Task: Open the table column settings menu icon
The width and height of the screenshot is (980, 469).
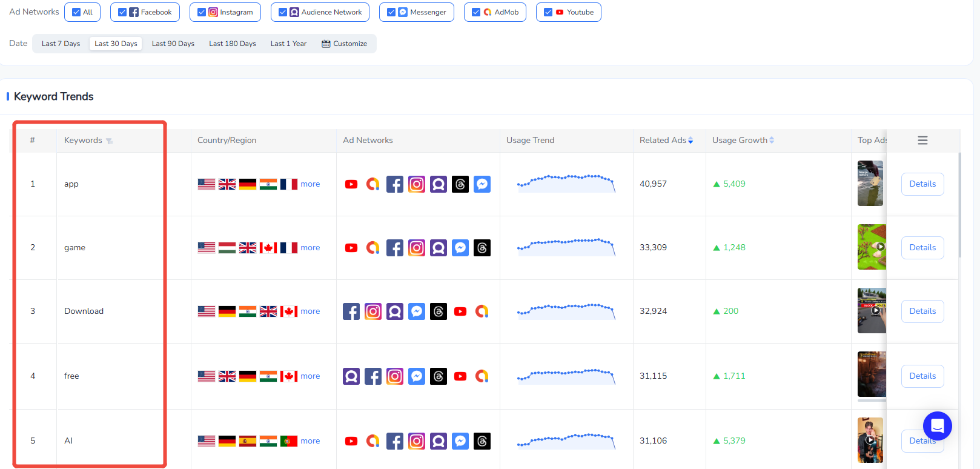Action: coord(922,141)
